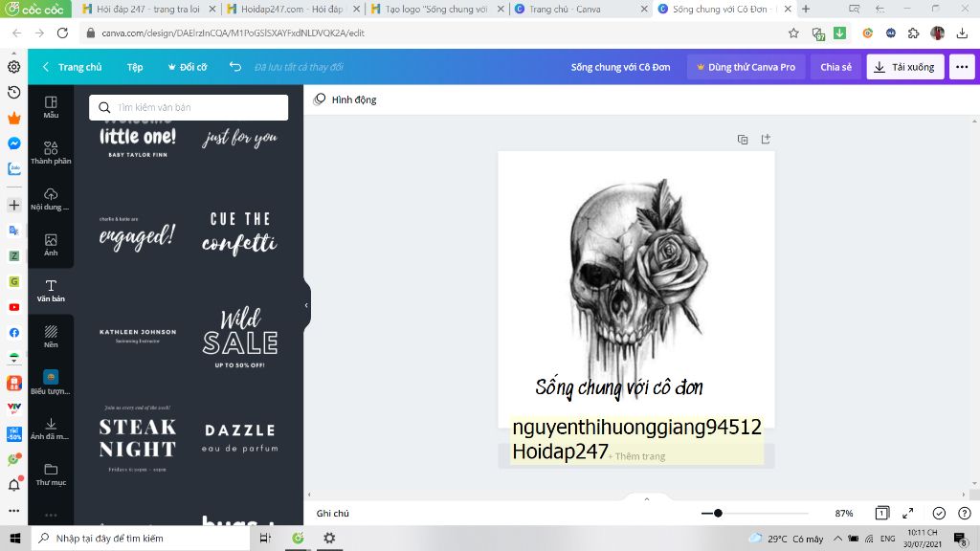
Task: Duplicate the page with the copy icon
Action: [743, 140]
